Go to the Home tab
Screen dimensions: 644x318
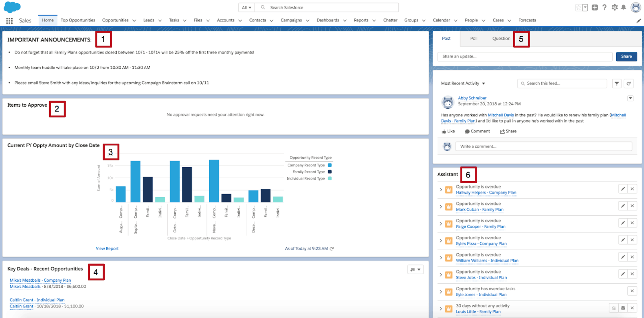click(x=48, y=20)
